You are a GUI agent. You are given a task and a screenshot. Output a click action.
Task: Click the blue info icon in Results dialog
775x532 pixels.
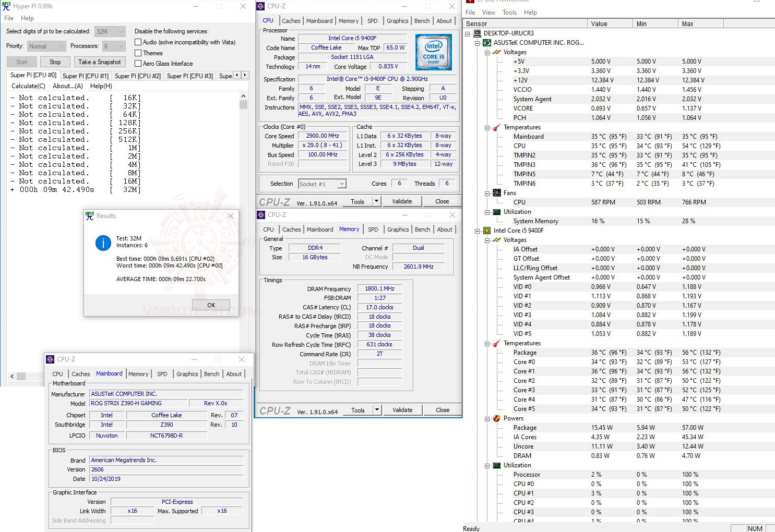[103, 243]
